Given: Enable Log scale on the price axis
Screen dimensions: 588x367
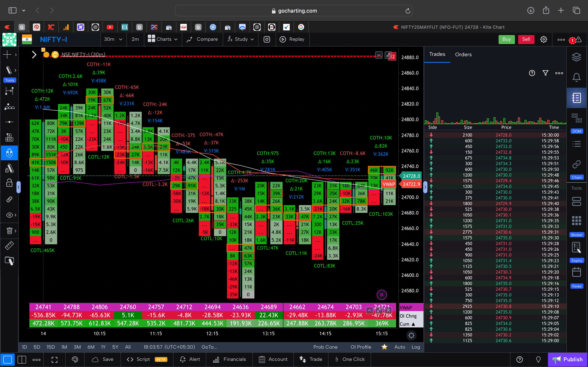Looking at the screenshot, I should 416,347.
